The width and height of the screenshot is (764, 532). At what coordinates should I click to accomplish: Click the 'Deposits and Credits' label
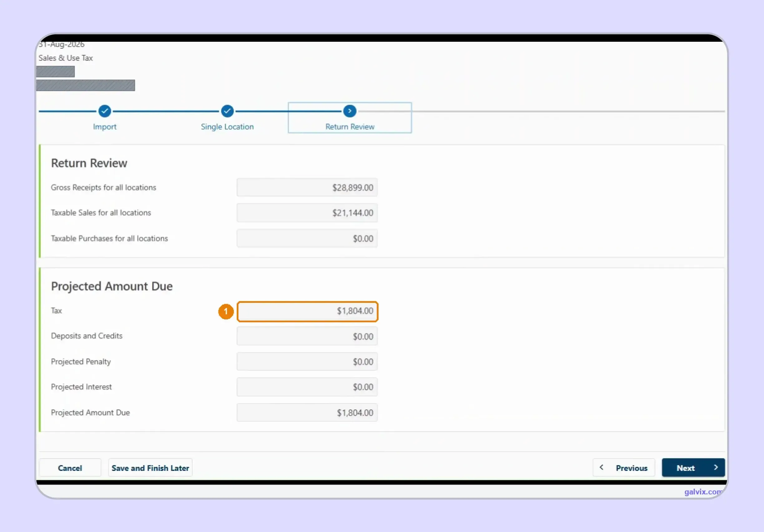click(86, 336)
